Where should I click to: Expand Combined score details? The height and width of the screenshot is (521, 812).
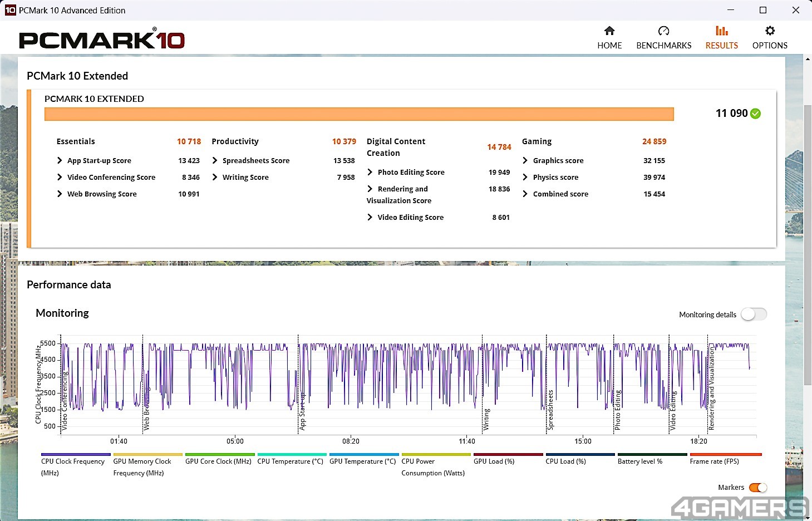point(525,194)
